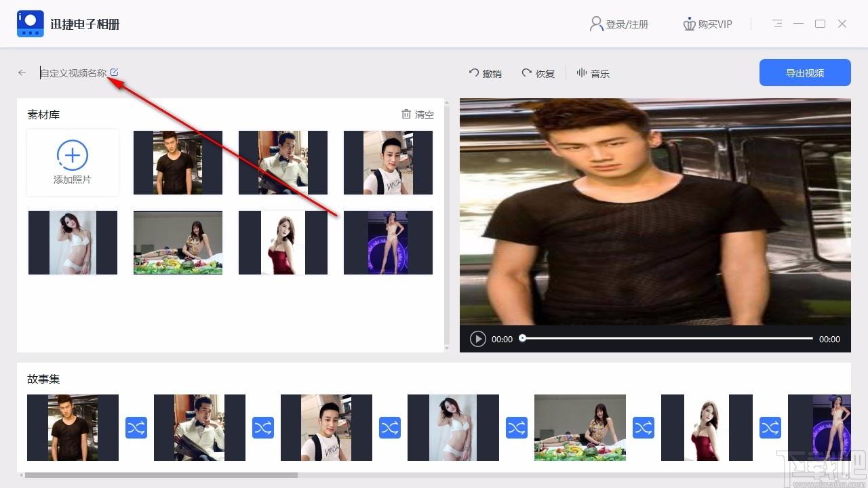Image resolution: width=868 pixels, height=488 pixels.
Task: Click the story collection horizontal scrollbar
Action: click(x=161, y=475)
